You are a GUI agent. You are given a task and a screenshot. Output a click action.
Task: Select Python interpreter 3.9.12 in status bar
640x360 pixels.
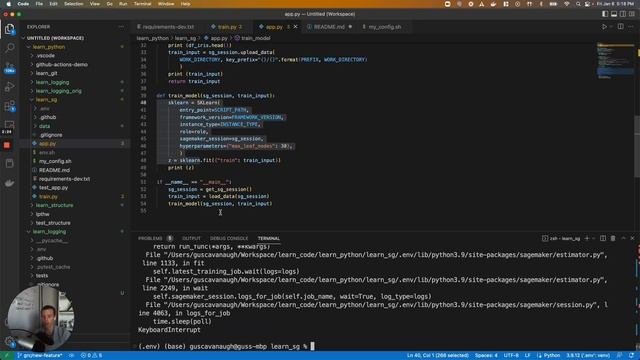(588, 356)
